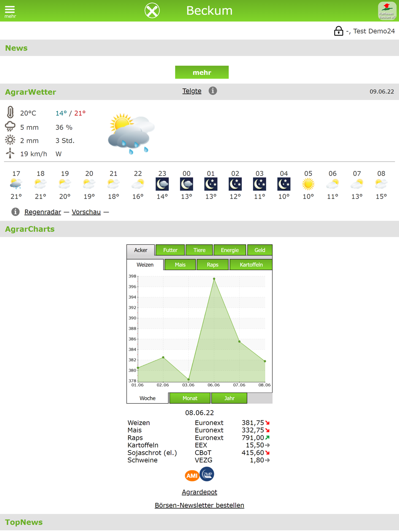This screenshot has height=532, width=399.
Task: Open the AMI logo icon
Action: [192, 475]
